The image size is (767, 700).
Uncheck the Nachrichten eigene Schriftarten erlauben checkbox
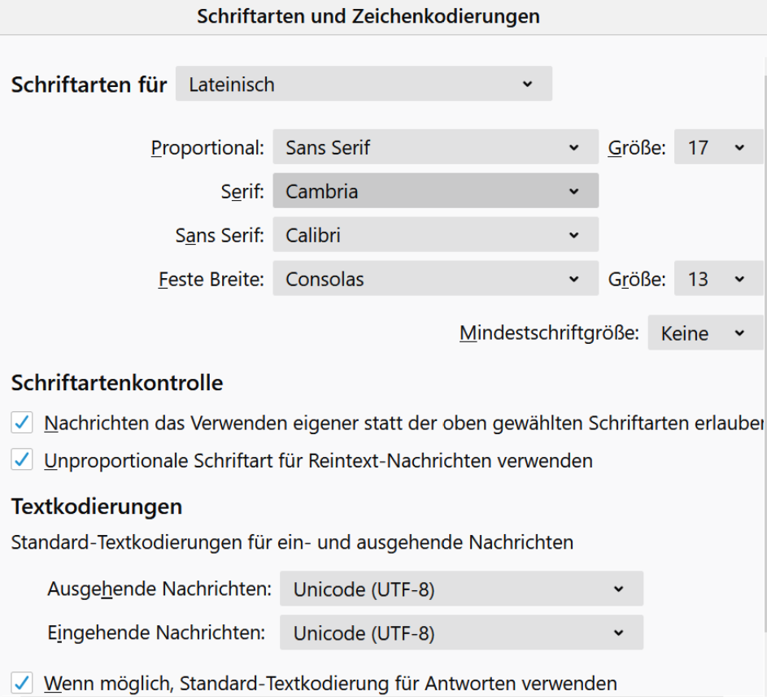[x=22, y=423]
